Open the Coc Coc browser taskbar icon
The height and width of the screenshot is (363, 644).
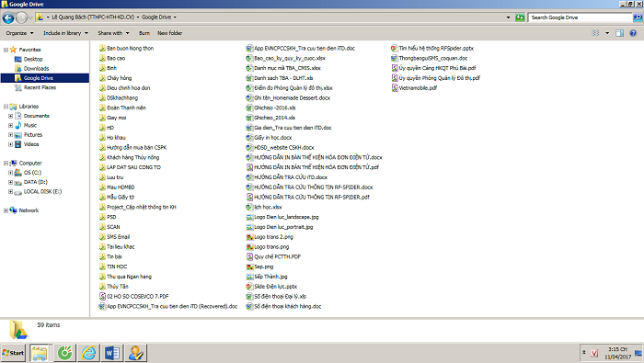(64, 353)
